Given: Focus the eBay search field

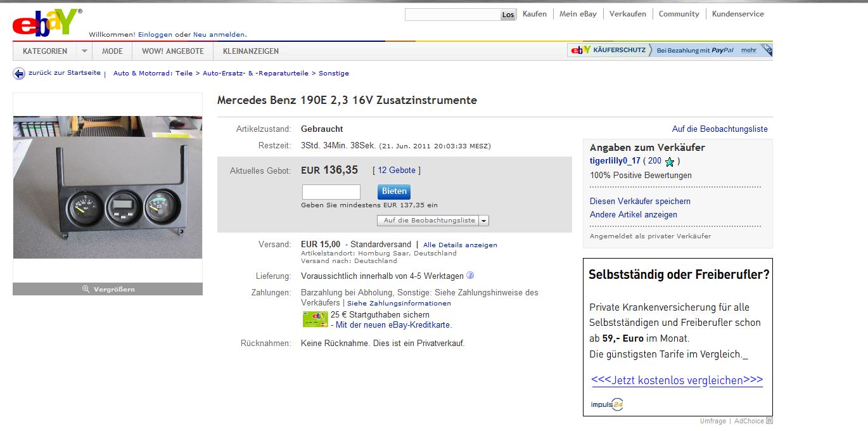Looking at the screenshot, I should click(453, 15).
